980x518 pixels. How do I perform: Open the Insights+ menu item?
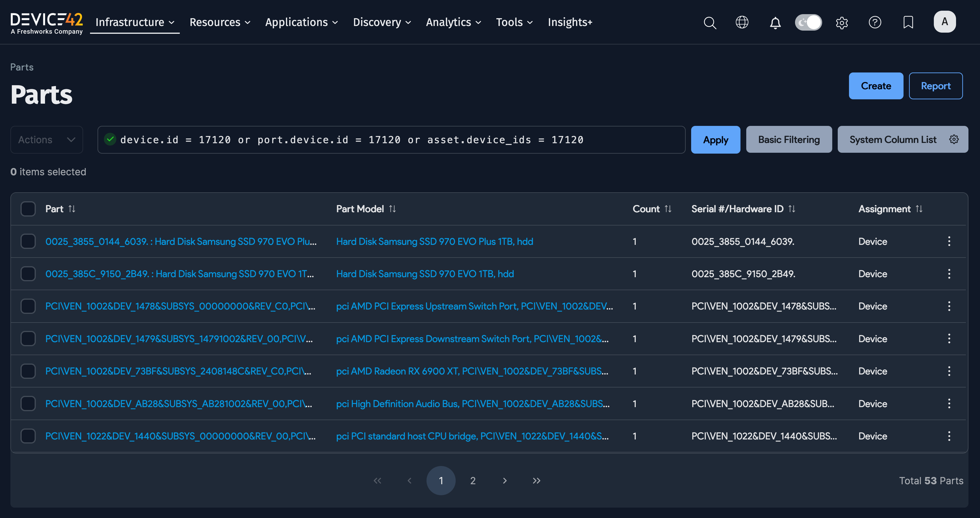tap(570, 23)
